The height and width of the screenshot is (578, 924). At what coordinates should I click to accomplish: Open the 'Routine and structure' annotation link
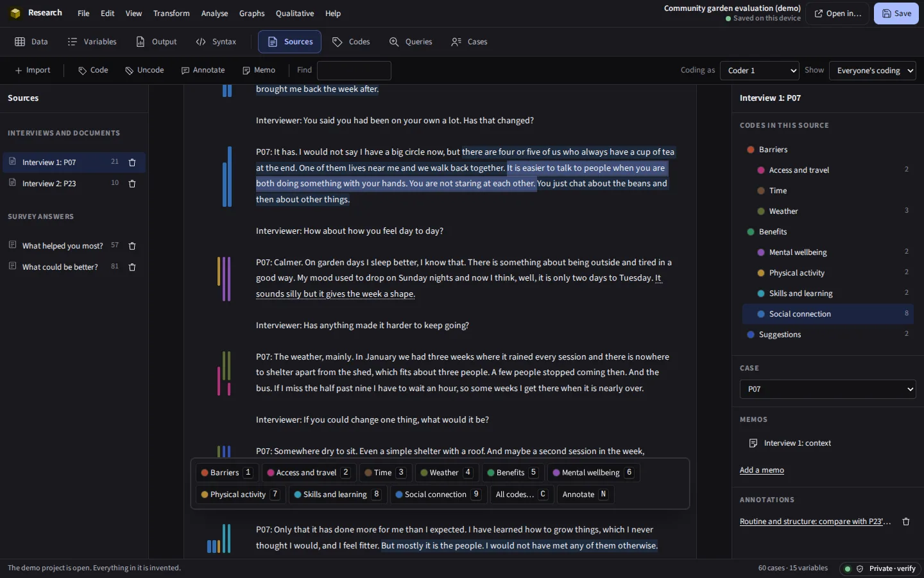[815, 521]
